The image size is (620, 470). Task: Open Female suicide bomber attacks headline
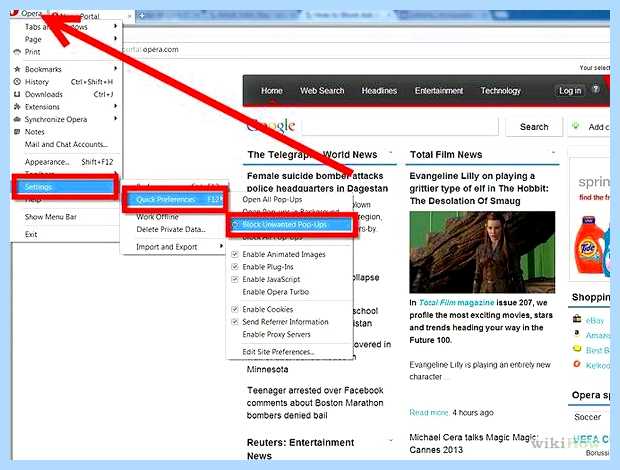point(317,182)
